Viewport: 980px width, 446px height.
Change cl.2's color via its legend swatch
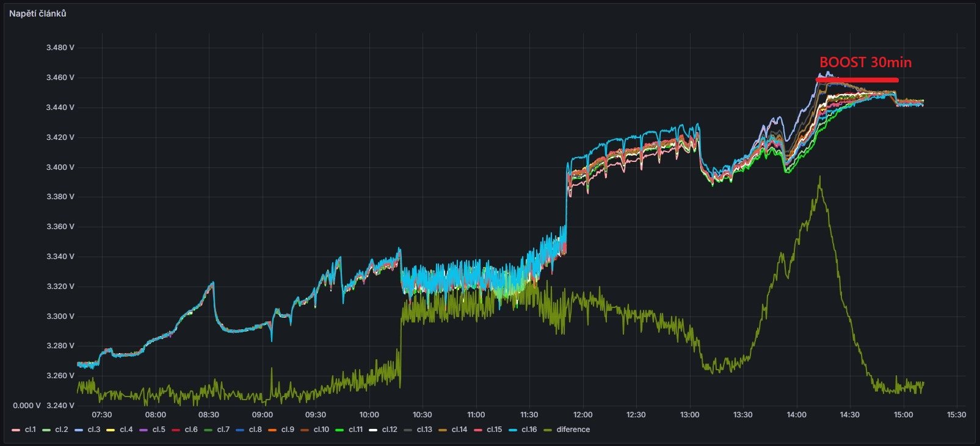click(46, 430)
